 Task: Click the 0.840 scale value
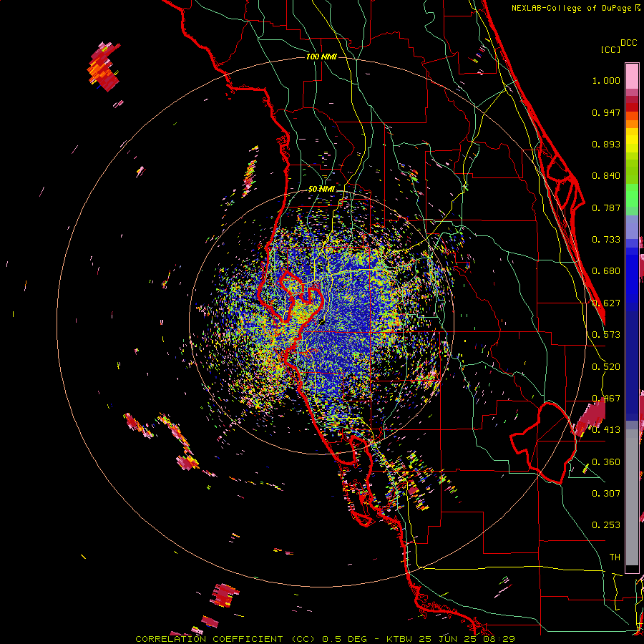(x=606, y=176)
